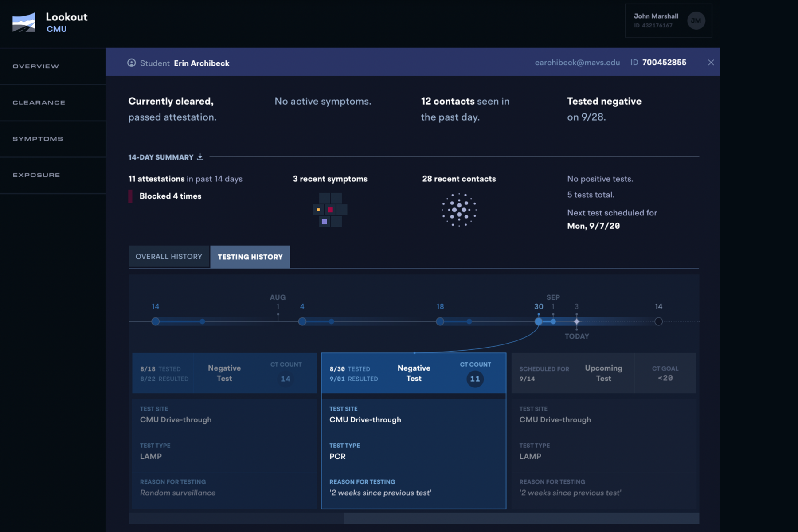The height and width of the screenshot is (532, 798).
Task: Click next test date Mon, 9/7/20
Action: [594, 226]
